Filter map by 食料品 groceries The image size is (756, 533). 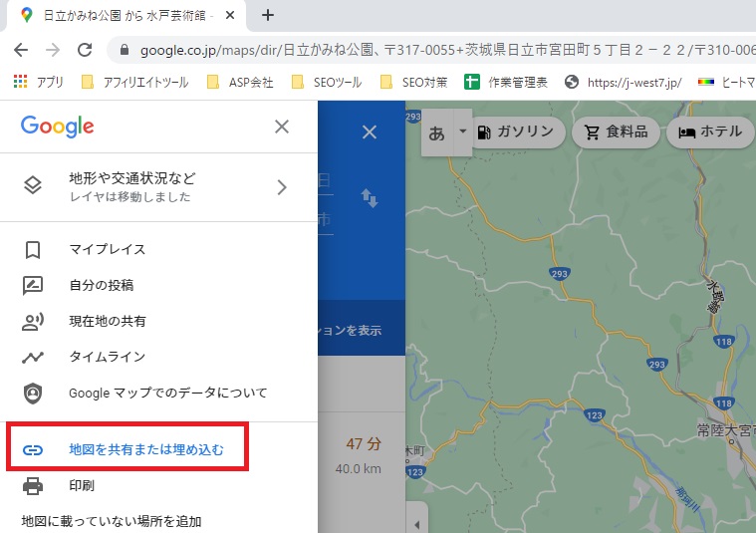point(616,132)
